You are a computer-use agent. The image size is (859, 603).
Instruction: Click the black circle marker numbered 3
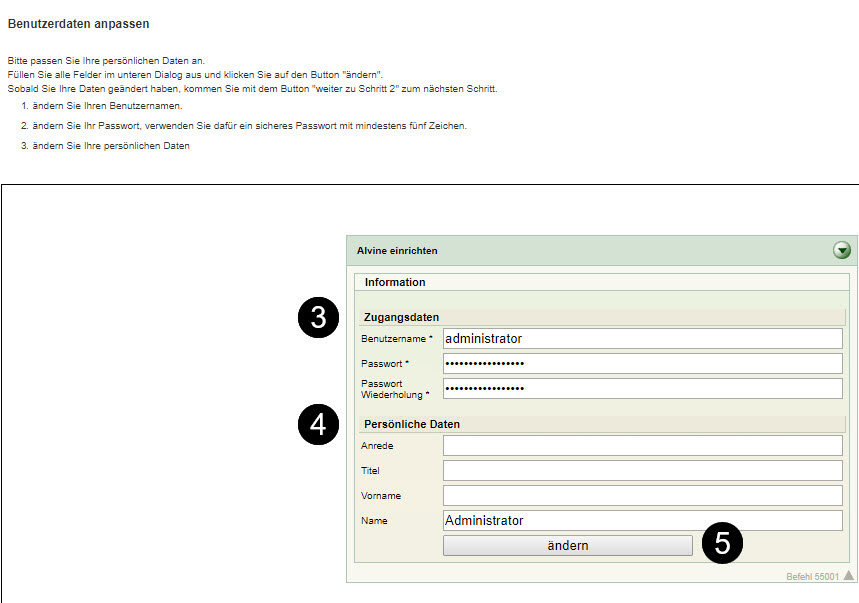[x=318, y=318]
